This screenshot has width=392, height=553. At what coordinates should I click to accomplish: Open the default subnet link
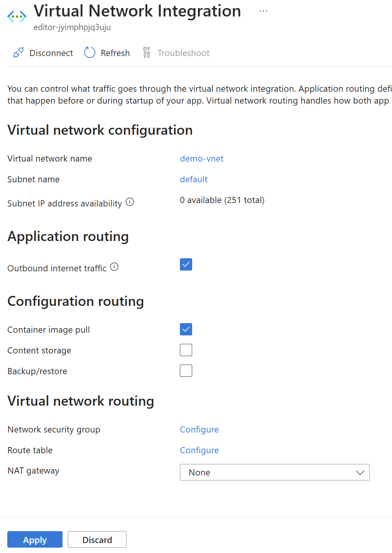click(194, 179)
